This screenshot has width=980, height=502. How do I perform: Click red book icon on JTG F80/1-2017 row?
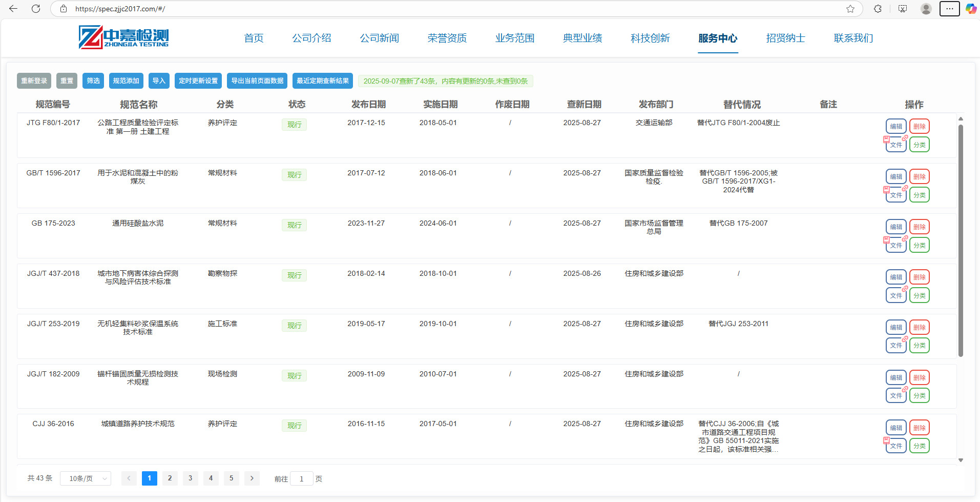[x=886, y=139]
